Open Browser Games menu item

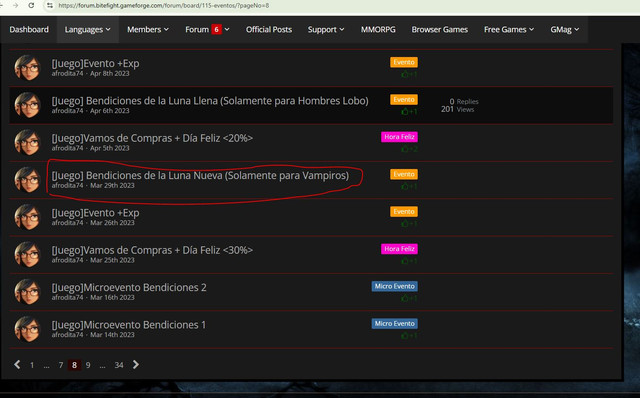coord(440,29)
